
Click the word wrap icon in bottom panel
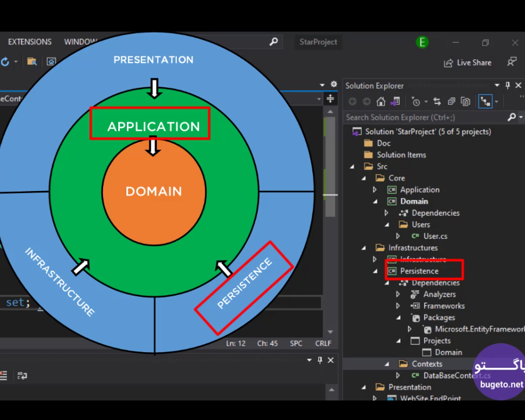(22, 376)
